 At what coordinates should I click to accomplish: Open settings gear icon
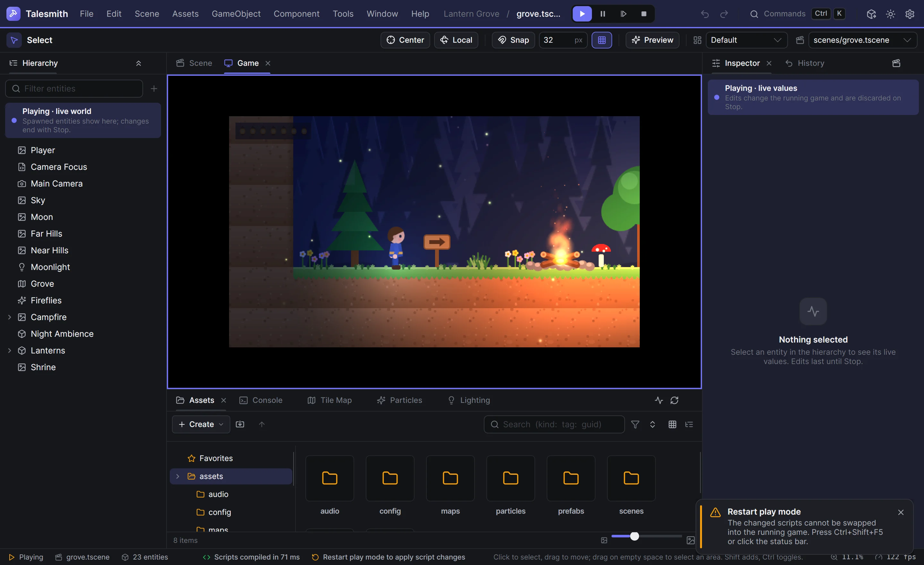coord(910,14)
